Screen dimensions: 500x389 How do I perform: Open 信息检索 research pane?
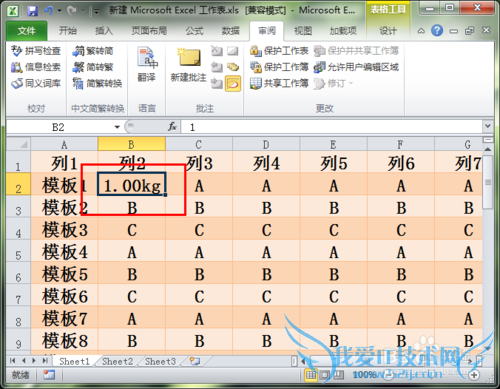pos(36,67)
